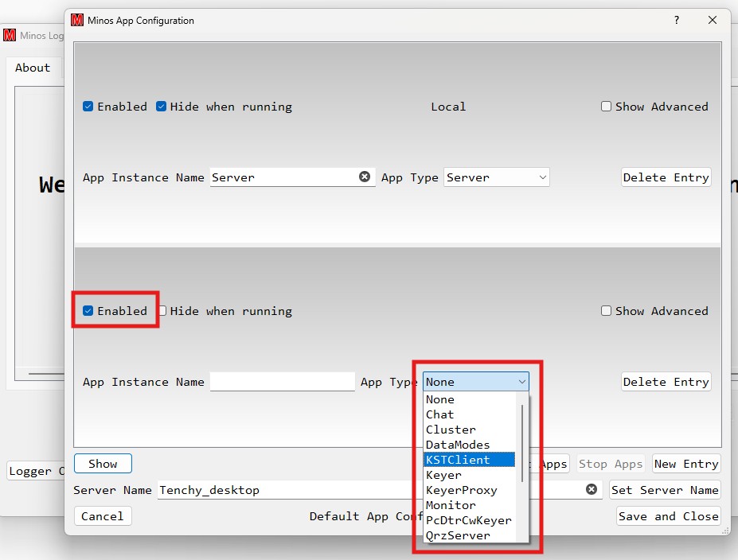The width and height of the screenshot is (738, 560).
Task: Uncheck Hide when running for the Server entry
Action: click(x=159, y=106)
